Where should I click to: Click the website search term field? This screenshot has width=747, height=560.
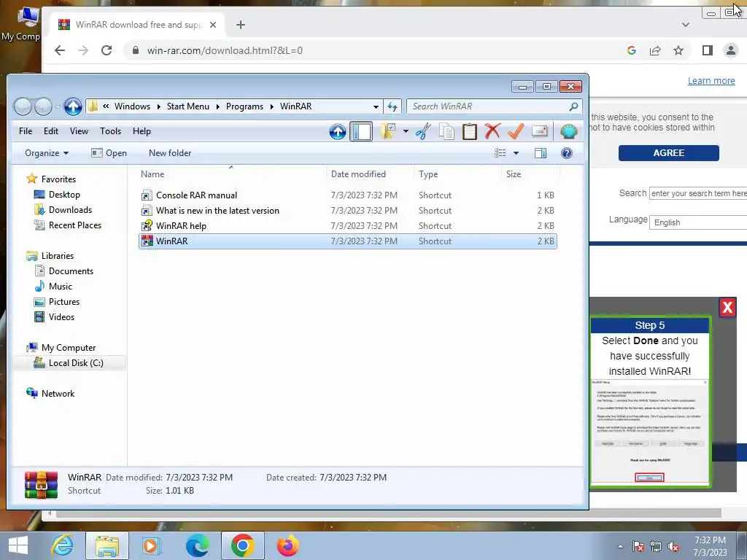pyautogui.click(x=698, y=193)
